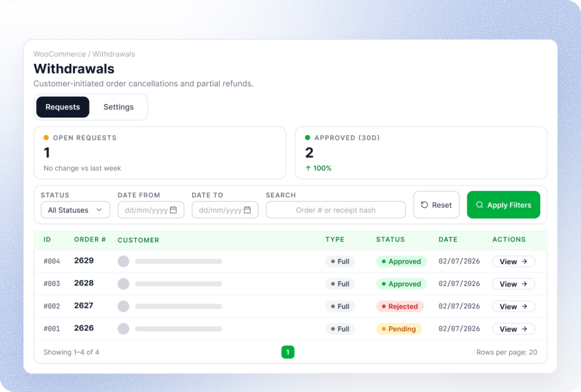Open the Date To calendar picker icon
Screen dimensions: 581x392
(x=247, y=210)
